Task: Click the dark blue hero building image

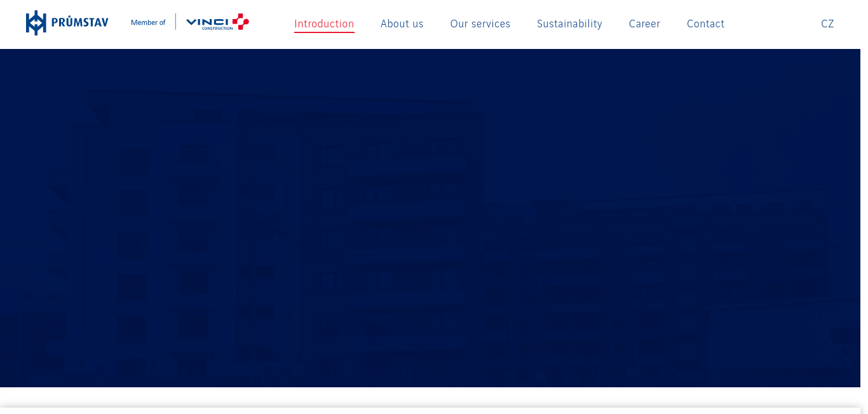Action: coord(430,218)
